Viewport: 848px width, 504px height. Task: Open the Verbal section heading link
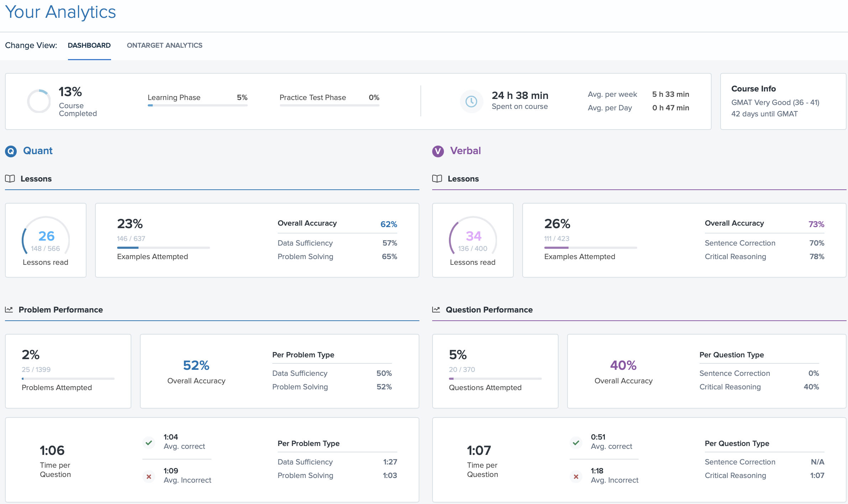pos(465,151)
